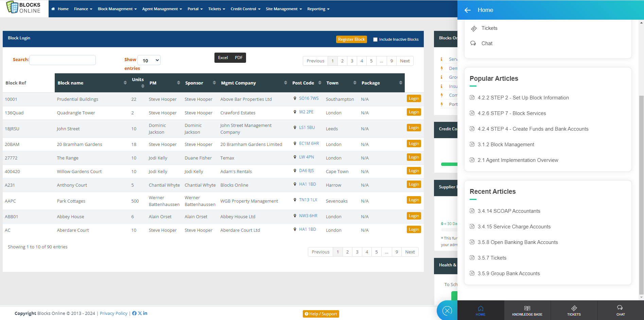Open article 3.5.9 Group Bank Accounts
The width and height of the screenshot is (644, 320).
(508, 274)
